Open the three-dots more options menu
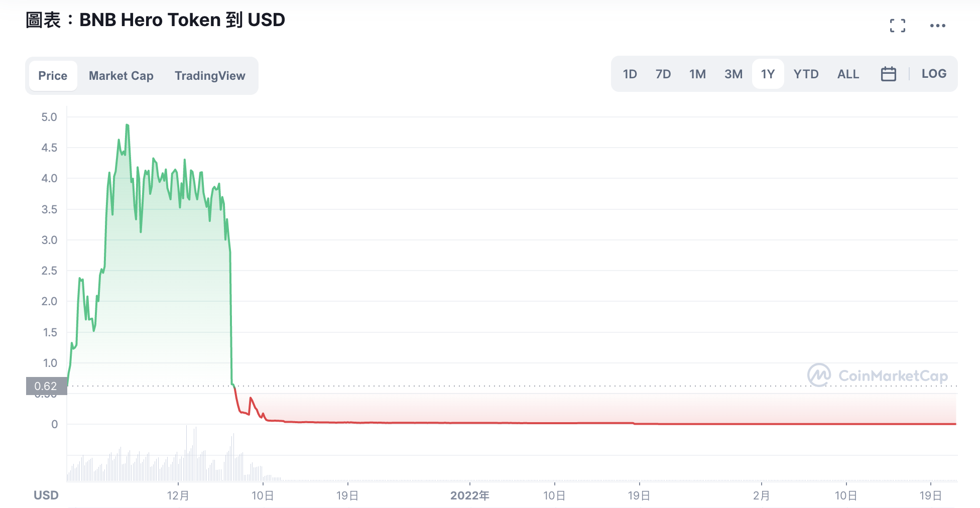This screenshot has height=508, width=980. click(937, 26)
